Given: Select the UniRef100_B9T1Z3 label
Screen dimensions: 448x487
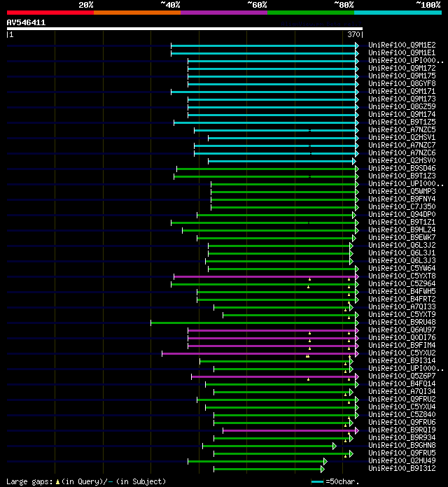Looking at the screenshot, I should (402, 176).
